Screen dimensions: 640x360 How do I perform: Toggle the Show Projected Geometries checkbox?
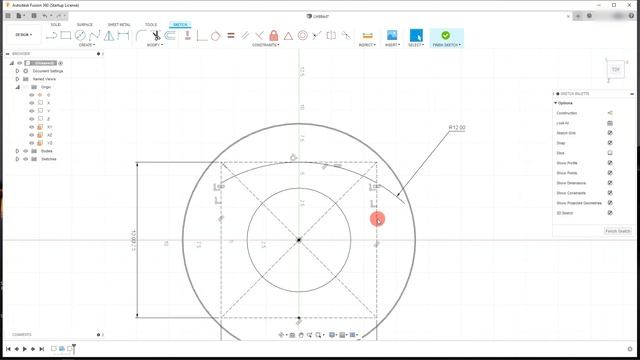(610, 203)
